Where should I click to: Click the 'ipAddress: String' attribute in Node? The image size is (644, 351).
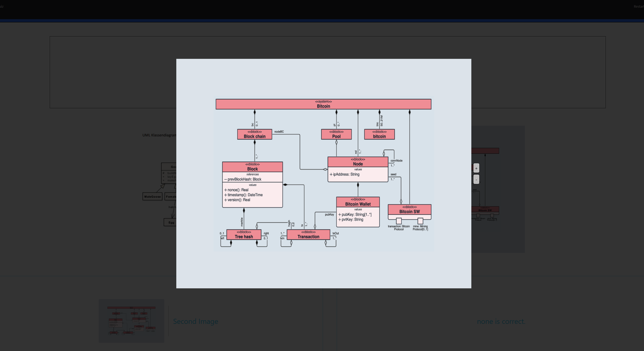345,174
